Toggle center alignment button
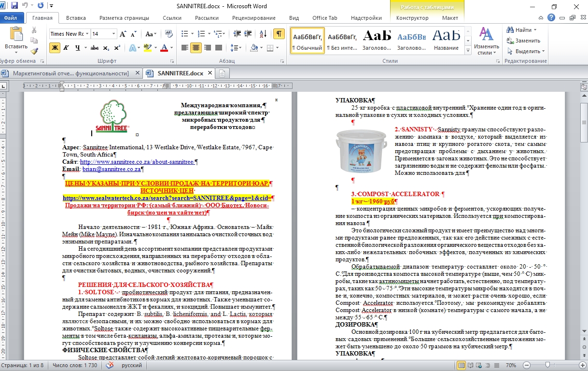This screenshot has width=588, height=371. (x=196, y=48)
